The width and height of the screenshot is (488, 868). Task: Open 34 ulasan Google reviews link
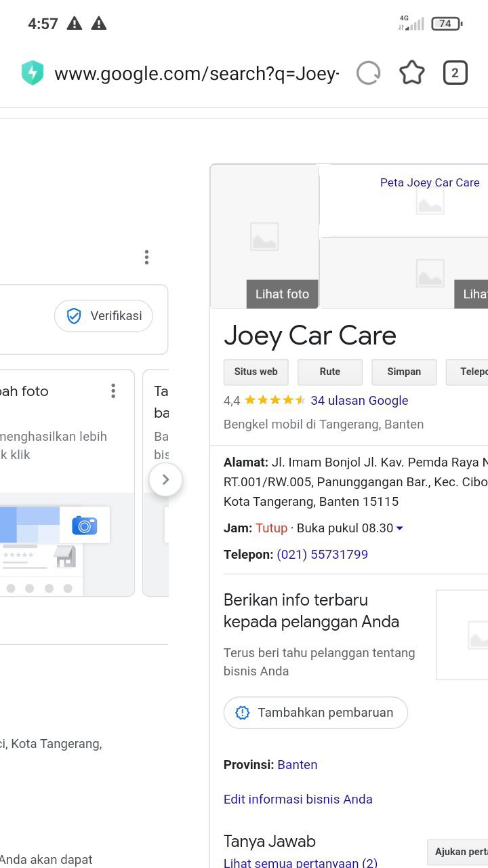click(359, 401)
